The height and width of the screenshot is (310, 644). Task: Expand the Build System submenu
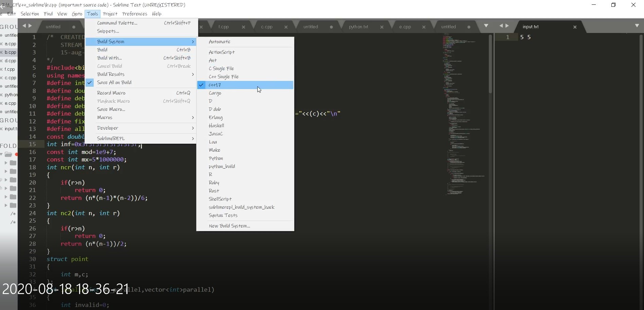(x=141, y=41)
